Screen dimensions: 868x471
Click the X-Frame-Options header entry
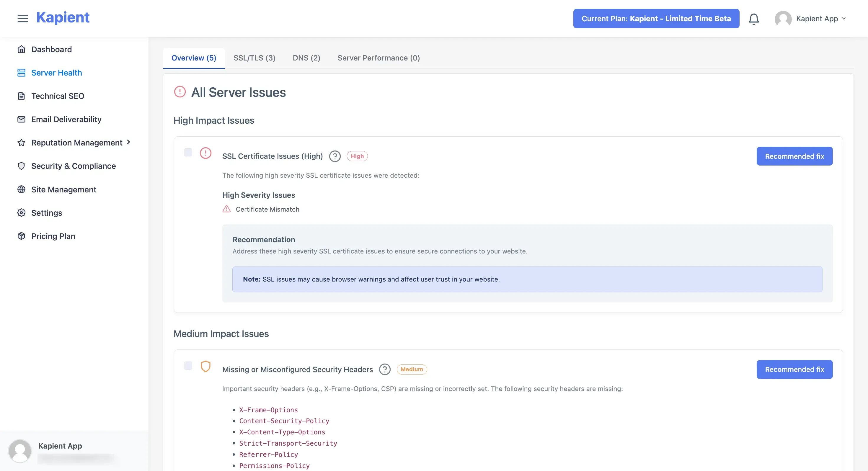pyautogui.click(x=268, y=410)
